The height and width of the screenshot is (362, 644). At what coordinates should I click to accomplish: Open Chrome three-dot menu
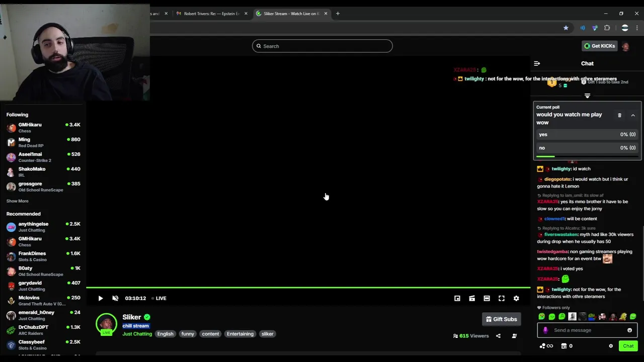(x=637, y=28)
